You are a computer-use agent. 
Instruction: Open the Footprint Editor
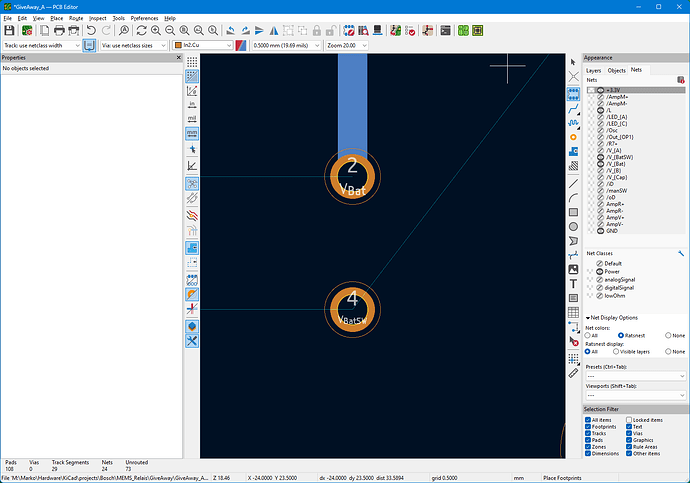pyautogui.click(x=349, y=30)
